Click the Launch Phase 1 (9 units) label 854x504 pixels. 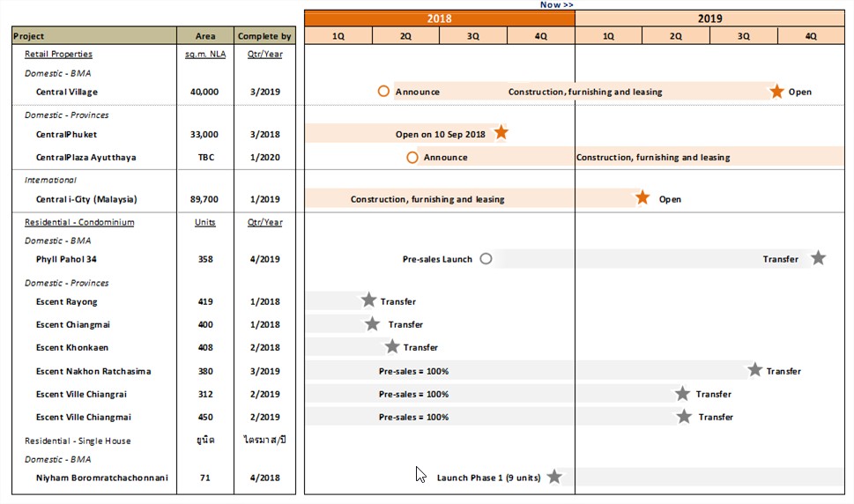pos(488,478)
